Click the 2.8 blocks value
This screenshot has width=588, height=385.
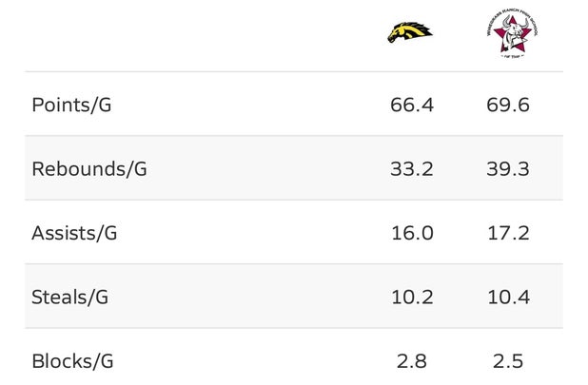point(412,361)
